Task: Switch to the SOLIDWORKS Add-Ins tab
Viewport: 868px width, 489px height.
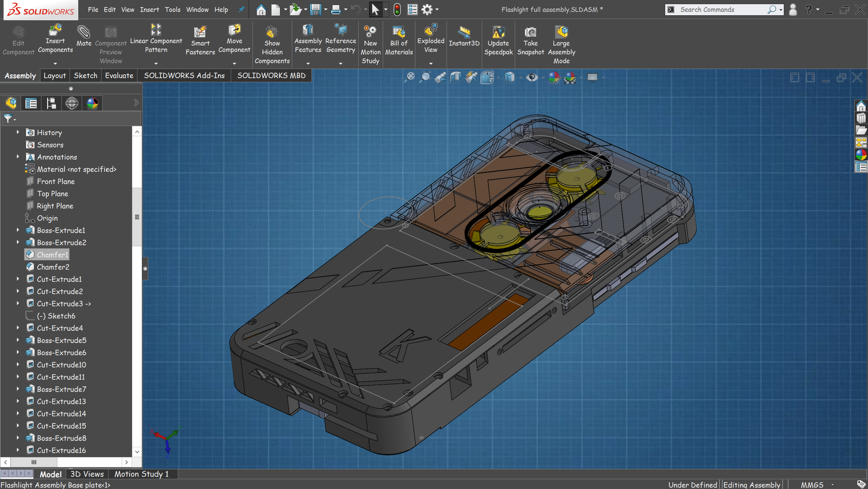Action: point(184,75)
